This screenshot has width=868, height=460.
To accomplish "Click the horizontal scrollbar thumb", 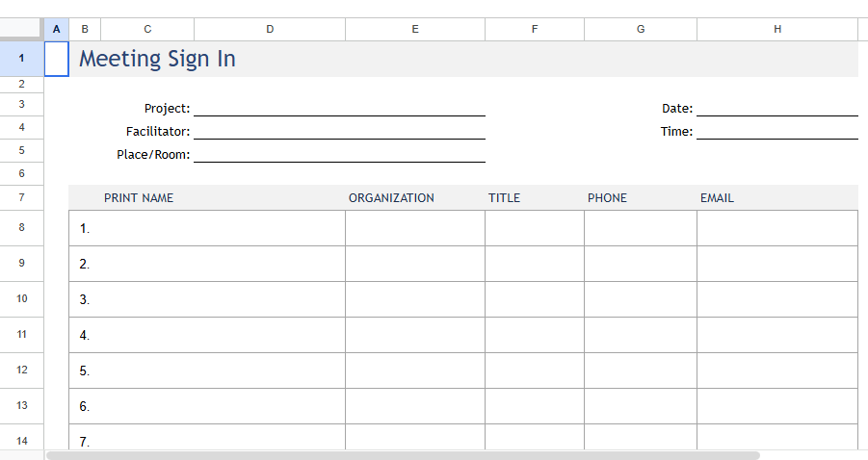I will click(x=403, y=455).
